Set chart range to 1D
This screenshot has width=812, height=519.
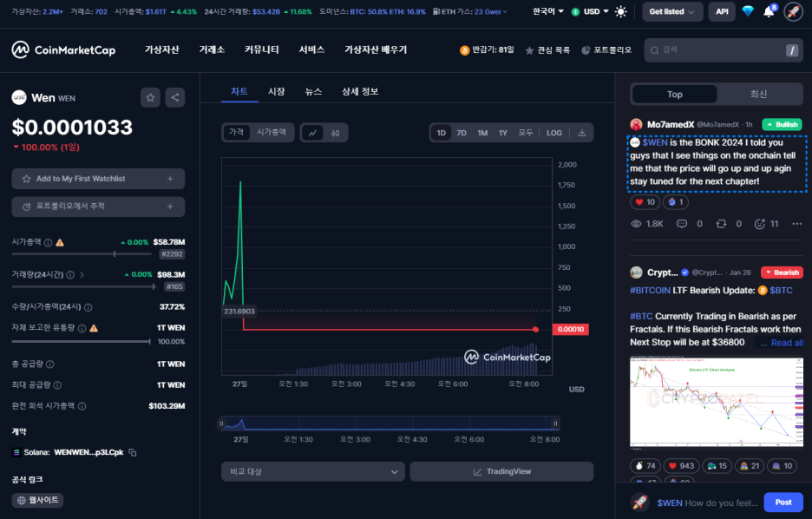pos(441,133)
